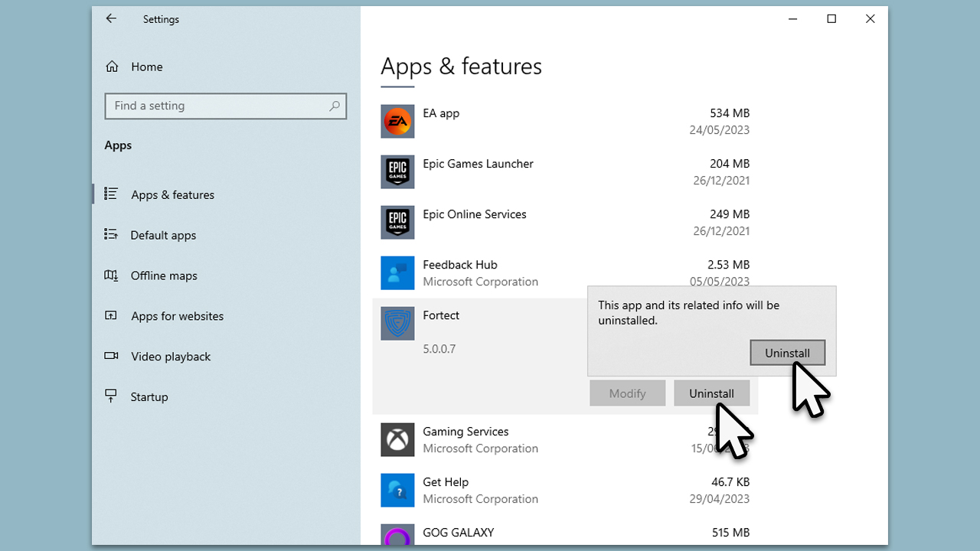The image size is (980, 551).
Task: Click the Apps & features heading
Action: [x=461, y=67]
